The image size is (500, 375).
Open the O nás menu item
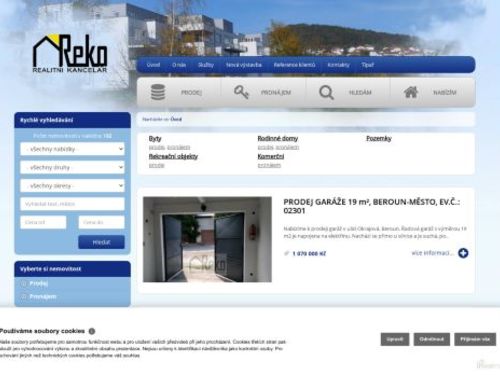[x=179, y=65]
